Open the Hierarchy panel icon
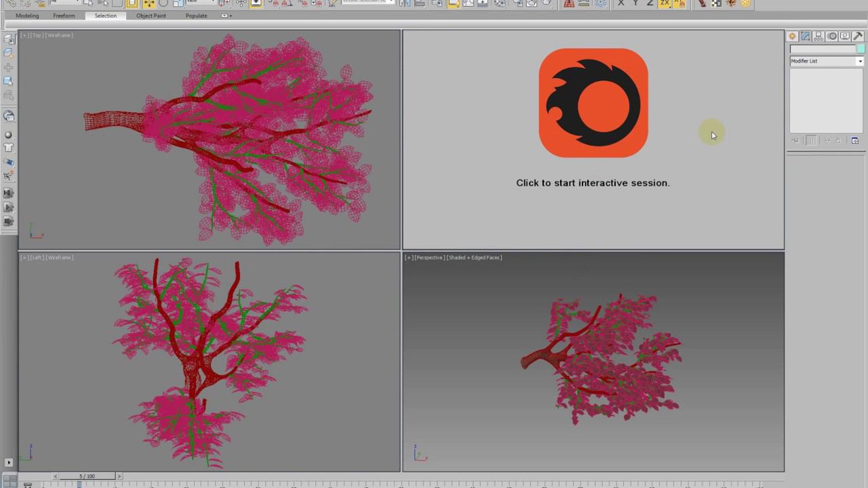868x488 pixels. click(x=818, y=37)
